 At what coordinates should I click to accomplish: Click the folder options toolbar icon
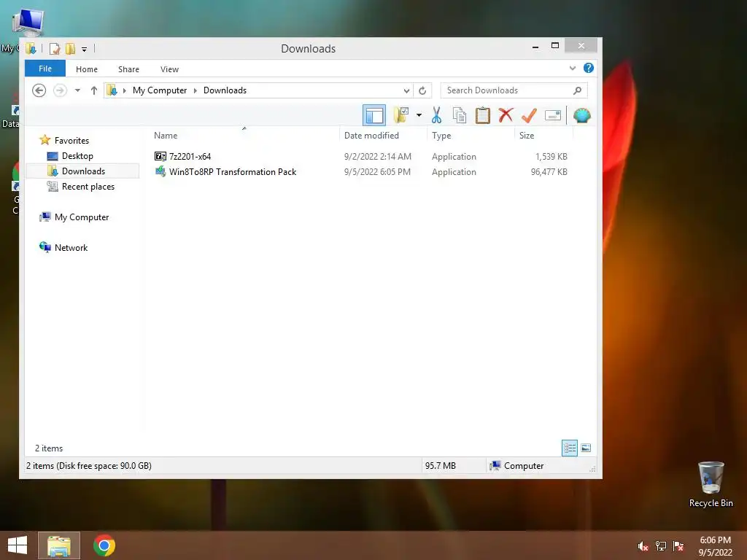click(x=402, y=115)
